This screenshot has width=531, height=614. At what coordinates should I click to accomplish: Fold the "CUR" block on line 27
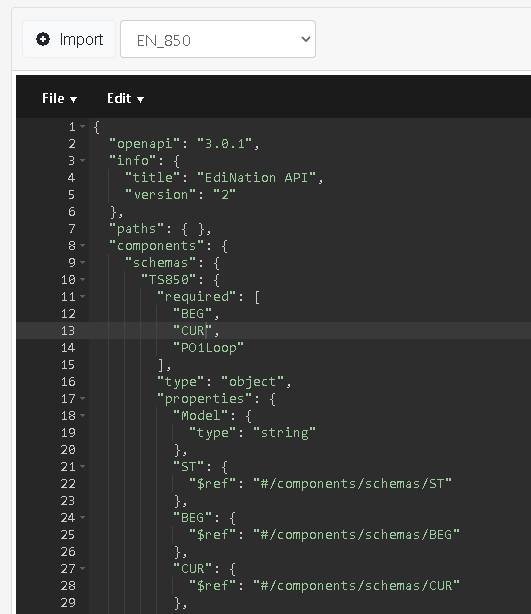(x=83, y=569)
